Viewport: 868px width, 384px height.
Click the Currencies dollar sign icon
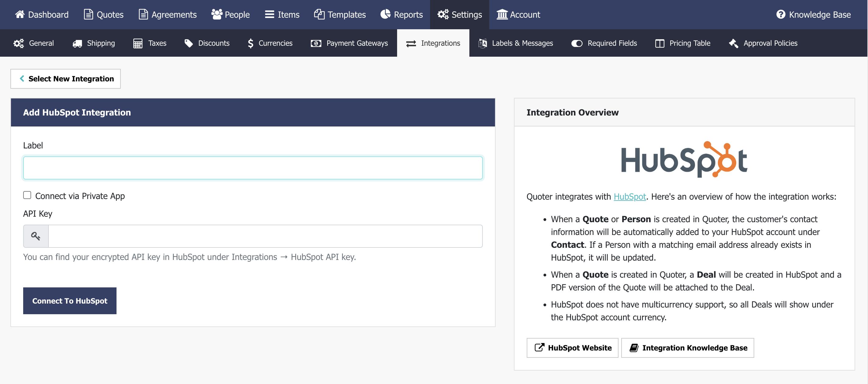[x=250, y=43]
